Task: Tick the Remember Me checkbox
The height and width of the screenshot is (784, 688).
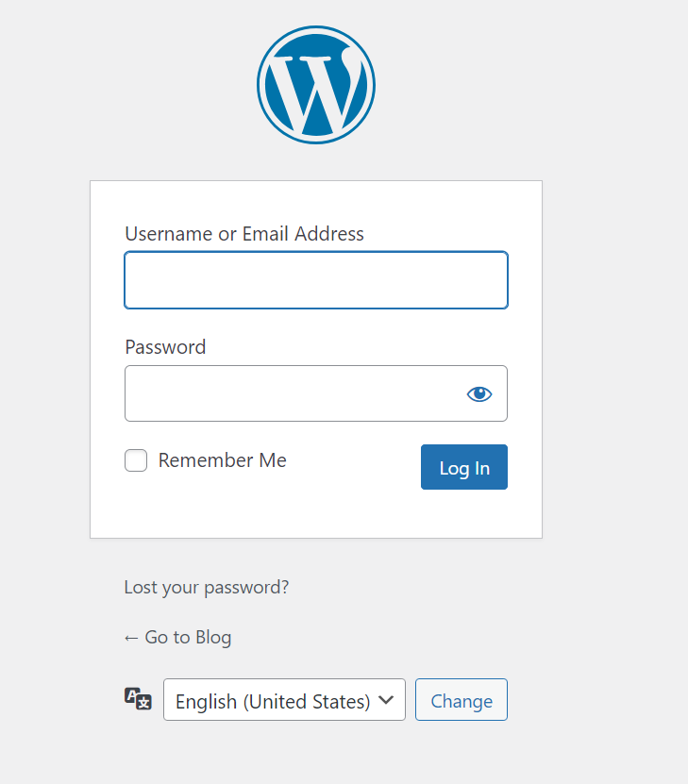Action: click(x=136, y=460)
